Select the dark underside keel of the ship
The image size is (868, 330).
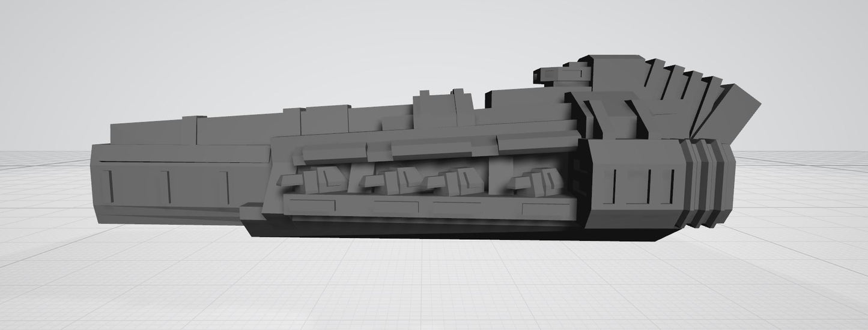[451, 230]
